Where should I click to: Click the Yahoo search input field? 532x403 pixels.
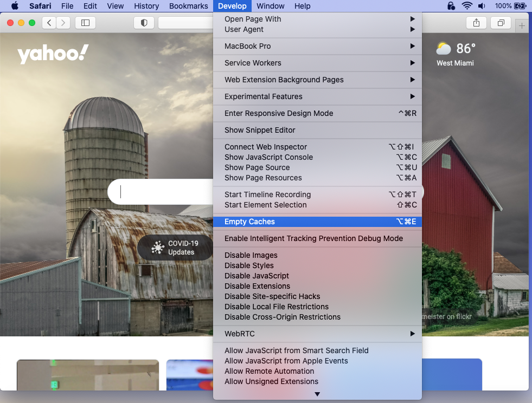tap(161, 192)
